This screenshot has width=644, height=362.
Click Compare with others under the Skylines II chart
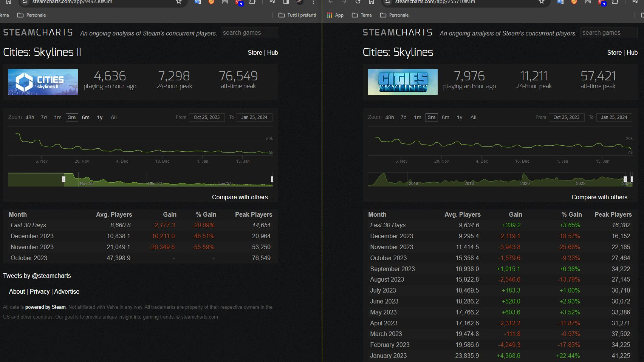pyautogui.click(x=242, y=197)
